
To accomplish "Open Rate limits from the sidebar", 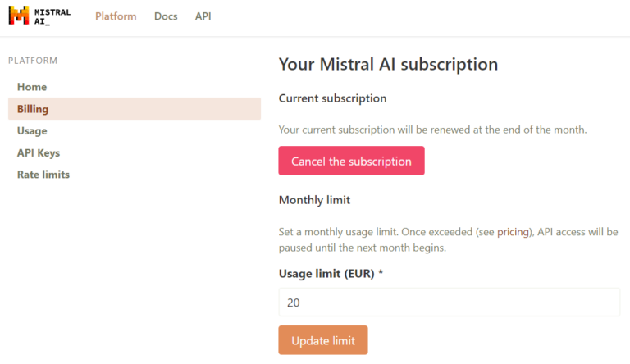I will [x=43, y=175].
